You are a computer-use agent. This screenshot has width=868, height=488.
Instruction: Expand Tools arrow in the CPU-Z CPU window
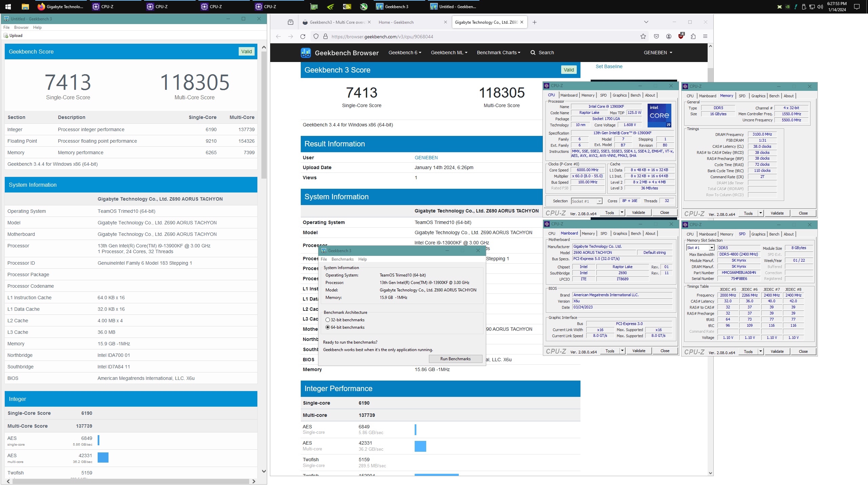click(x=622, y=212)
